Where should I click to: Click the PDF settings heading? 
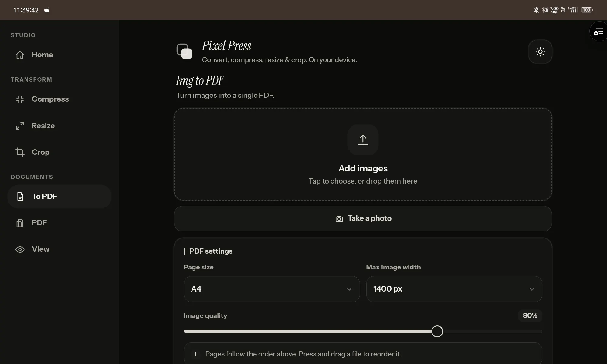[x=211, y=251]
